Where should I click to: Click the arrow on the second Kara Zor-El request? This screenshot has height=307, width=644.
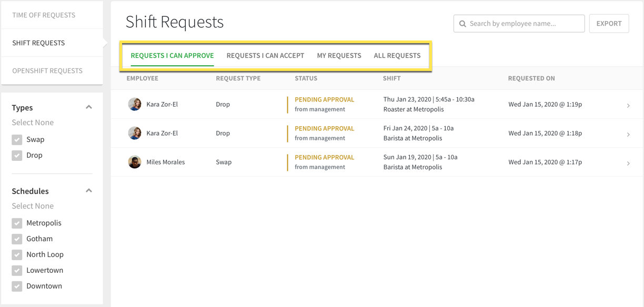point(628,134)
